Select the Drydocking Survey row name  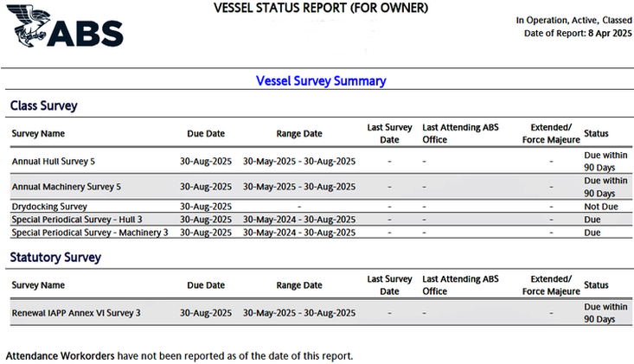[49, 207]
